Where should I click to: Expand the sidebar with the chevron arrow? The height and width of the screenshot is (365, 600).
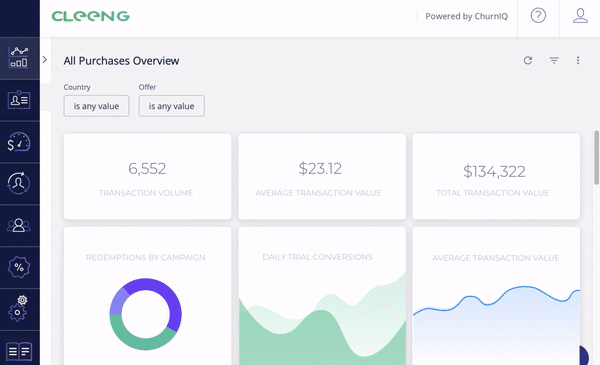click(x=45, y=59)
